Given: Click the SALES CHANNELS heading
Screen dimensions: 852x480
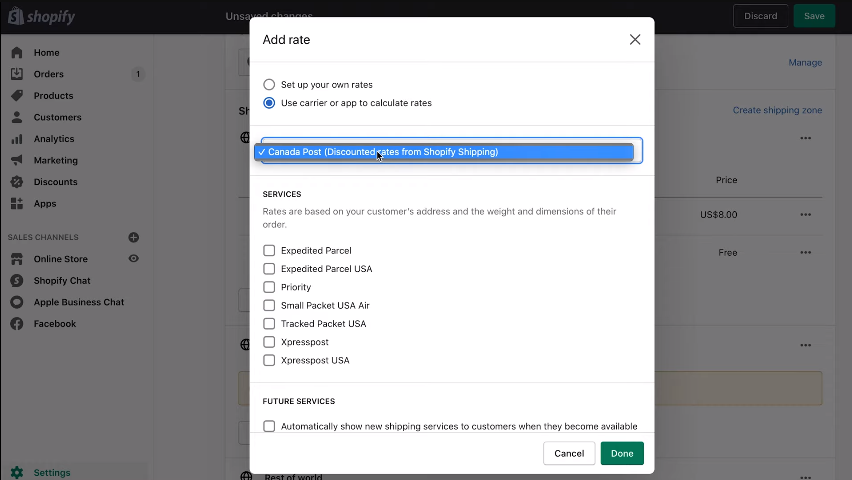Looking at the screenshot, I should [43, 238].
